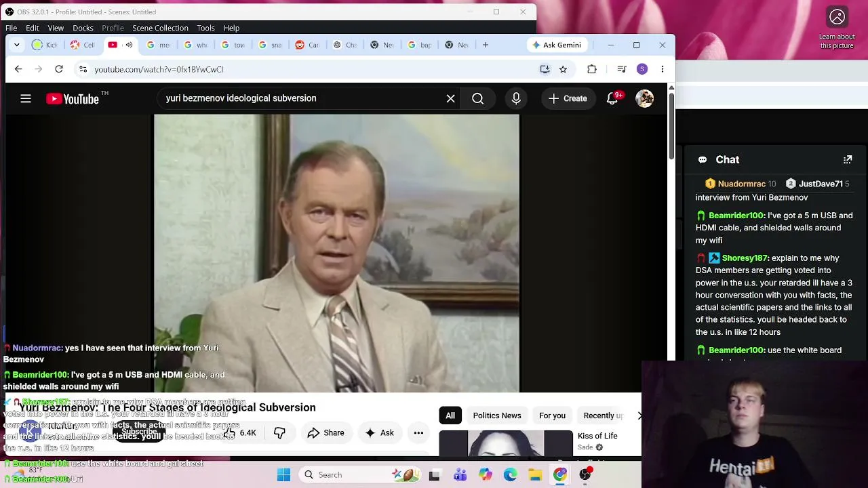Switch to the Reddit 'Car' tab

[307, 45]
